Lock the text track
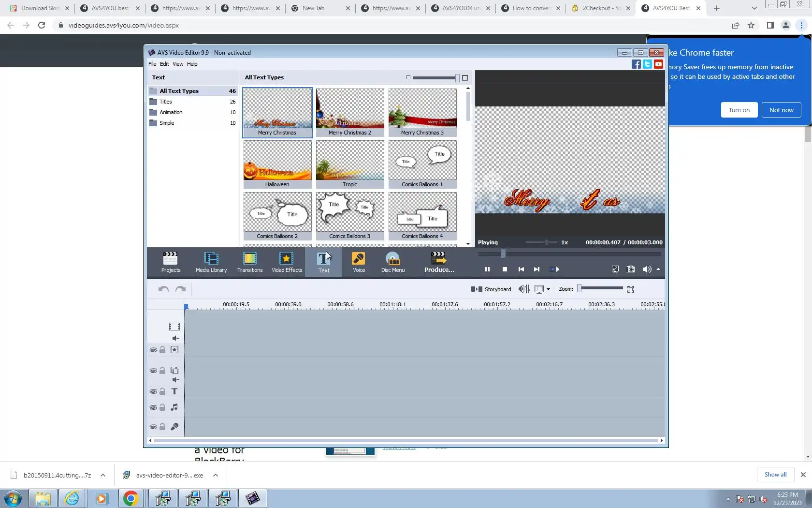This screenshot has width=812, height=508. 162,392
